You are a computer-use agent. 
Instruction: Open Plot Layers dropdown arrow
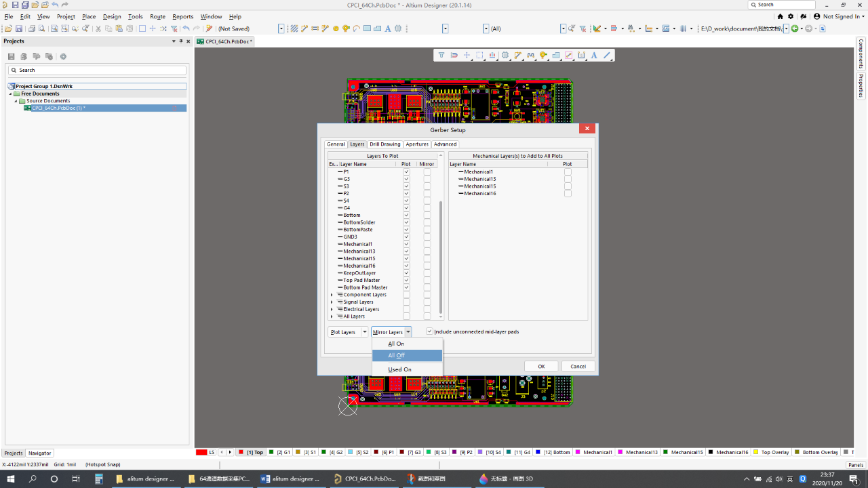click(364, 332)
